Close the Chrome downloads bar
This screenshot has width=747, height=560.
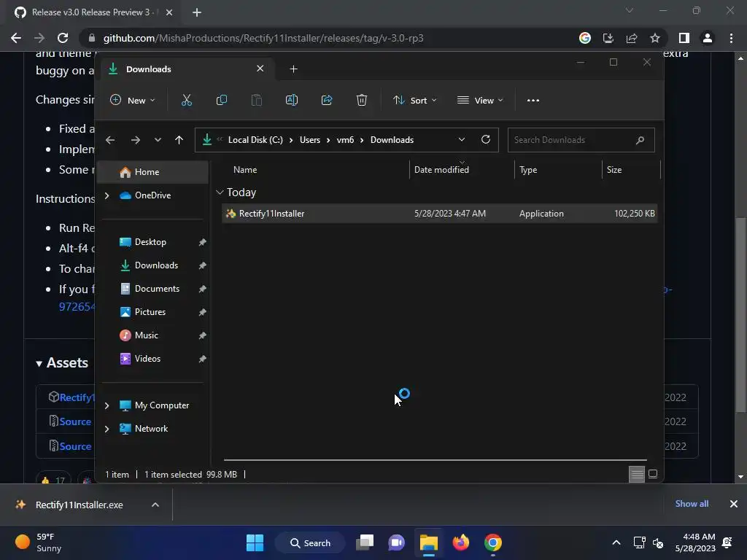[734, 504]
